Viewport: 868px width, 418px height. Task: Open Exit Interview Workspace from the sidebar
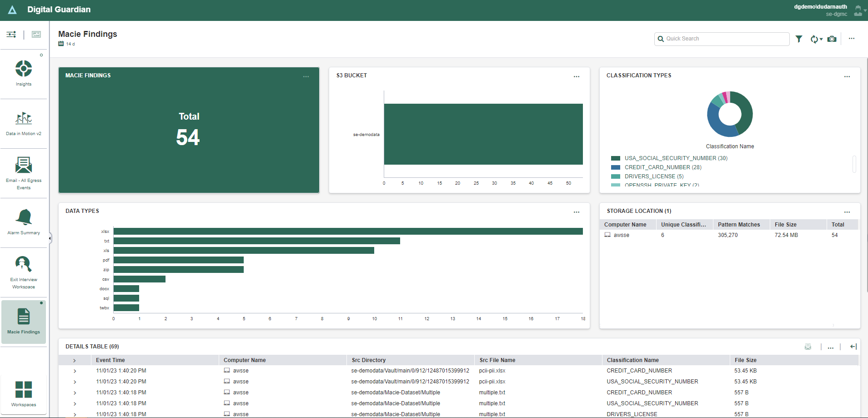pyautogui.click(x=24, y=264)
